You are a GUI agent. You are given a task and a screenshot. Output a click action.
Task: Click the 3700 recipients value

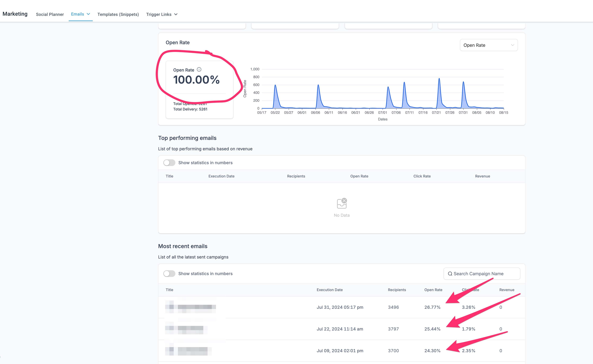click(393, 351)
